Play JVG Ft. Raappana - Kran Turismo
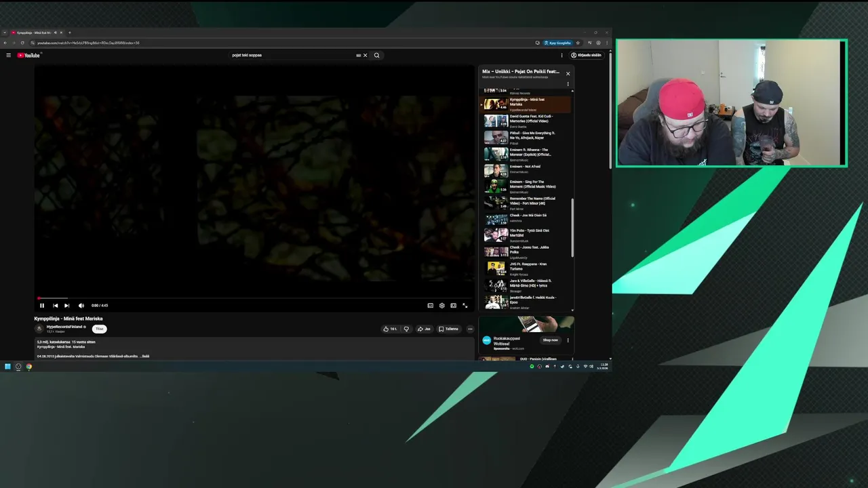Viewport: 868px width, 488px height. click(526, 269)
